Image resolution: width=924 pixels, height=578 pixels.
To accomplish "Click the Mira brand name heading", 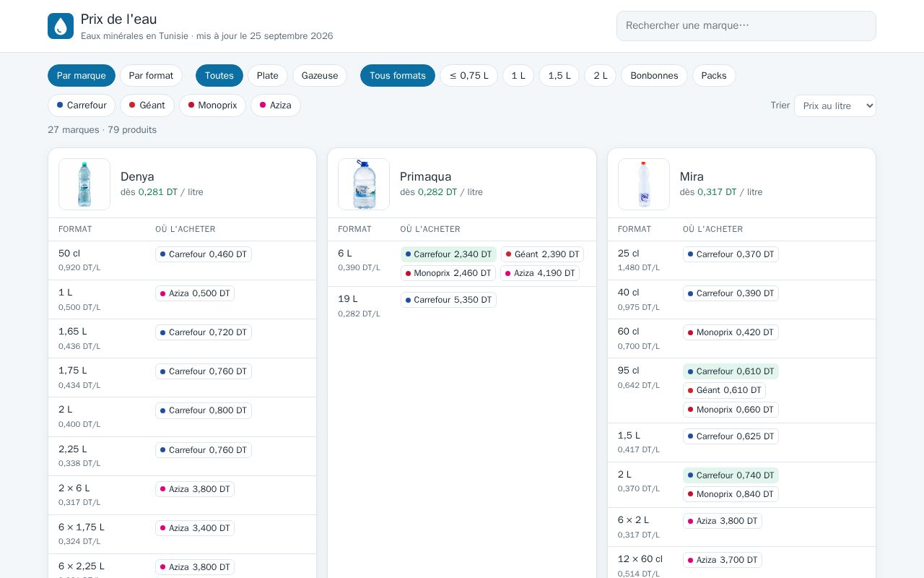I will (x=692, y=176).
